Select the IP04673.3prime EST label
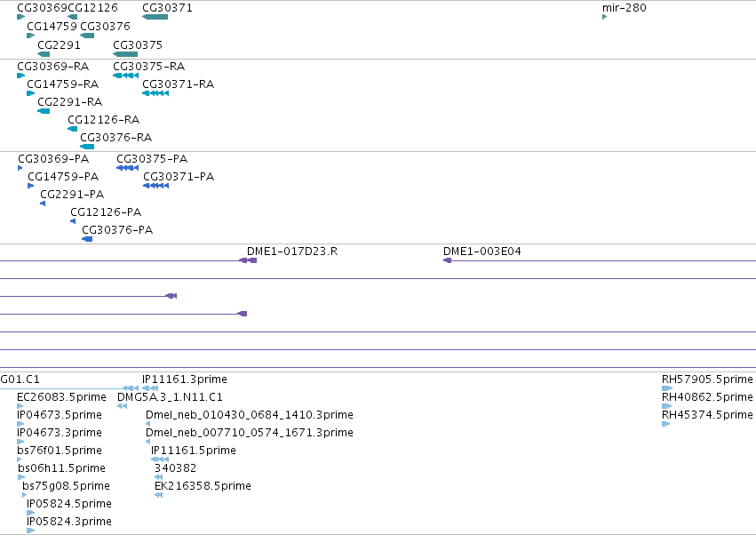The width and height of the screenshot is (756, 535). coord(60,433)
